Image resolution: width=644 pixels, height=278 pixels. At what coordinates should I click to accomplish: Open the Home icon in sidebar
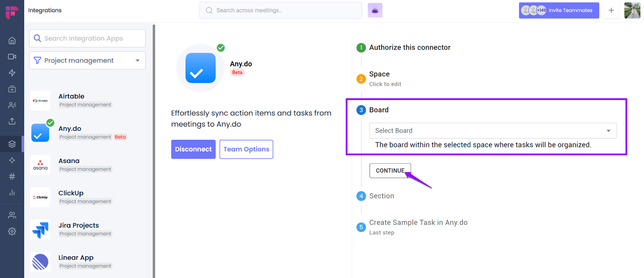tap(12, 40)
